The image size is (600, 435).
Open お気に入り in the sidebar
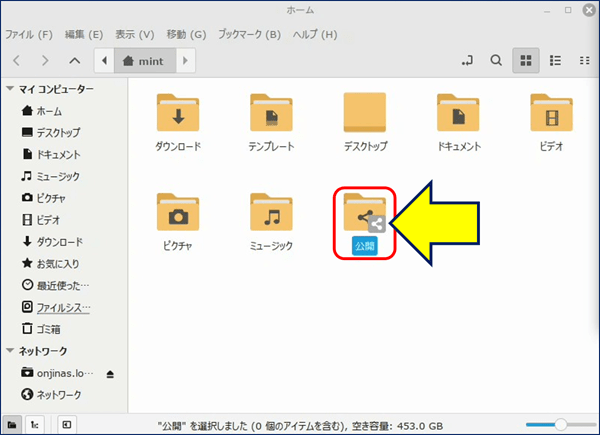[x=50, y=264]
